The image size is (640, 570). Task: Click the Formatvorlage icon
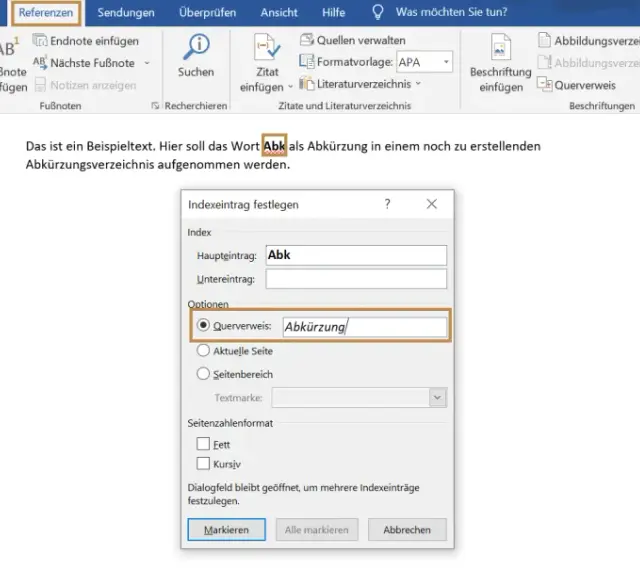coord(307,61)
